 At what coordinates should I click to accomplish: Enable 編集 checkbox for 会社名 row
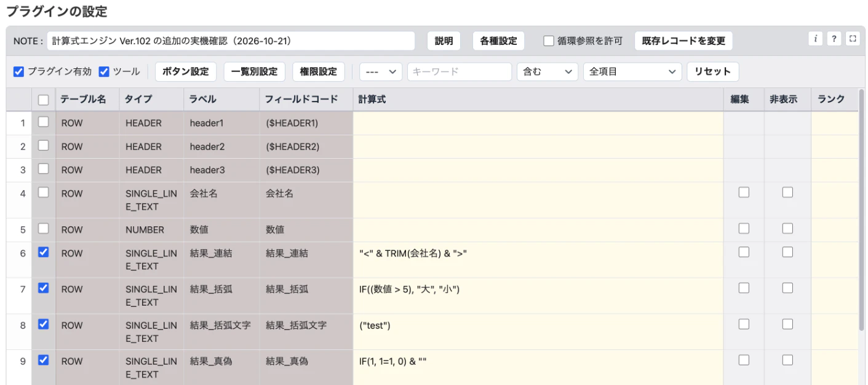click(x=744, y=193)
